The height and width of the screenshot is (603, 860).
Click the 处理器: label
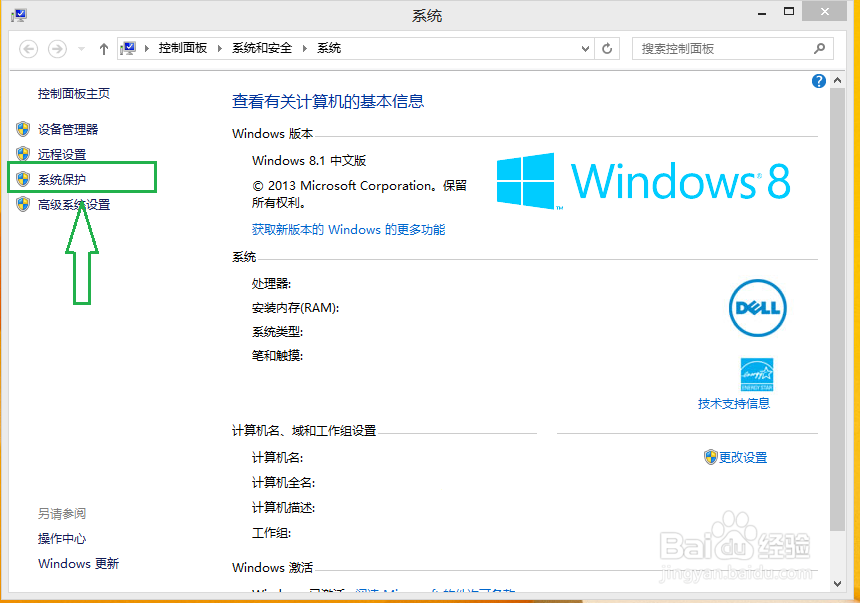[x=271, y=284]
